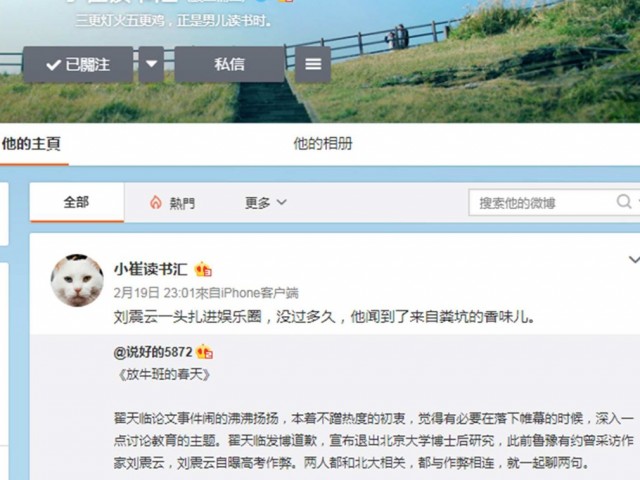640x480 pixels.
Task: Click the cat avatar of 小崔读书汇
Action: coord(77,280)
